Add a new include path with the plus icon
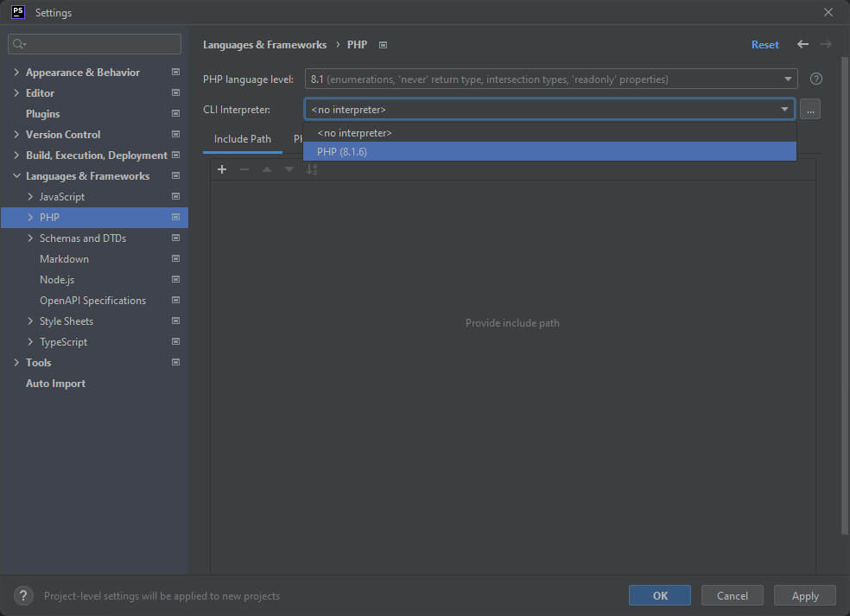 (222, 169)
